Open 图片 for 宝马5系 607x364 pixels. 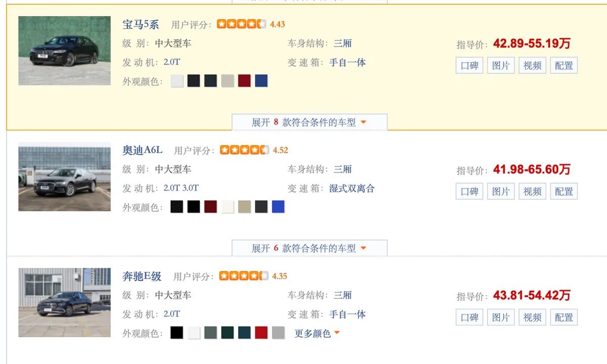[501, 65]
